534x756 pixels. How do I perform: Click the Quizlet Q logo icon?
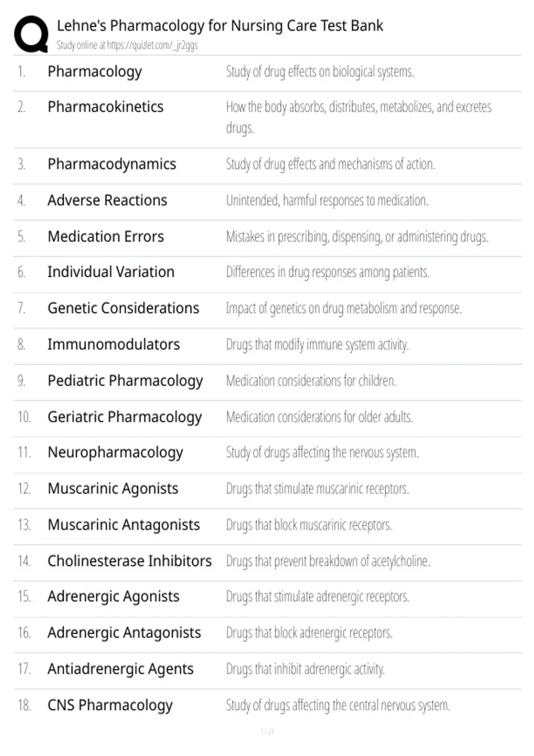31,34
